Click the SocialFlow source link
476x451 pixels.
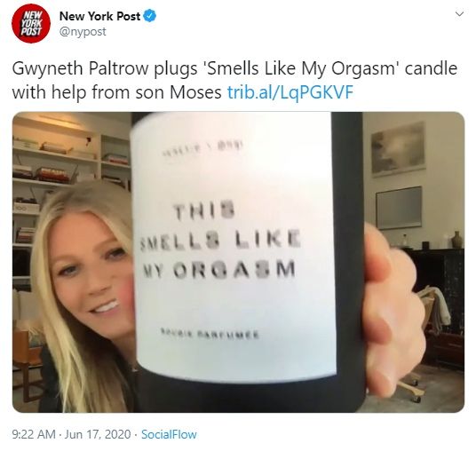click(x=169, y=434)
